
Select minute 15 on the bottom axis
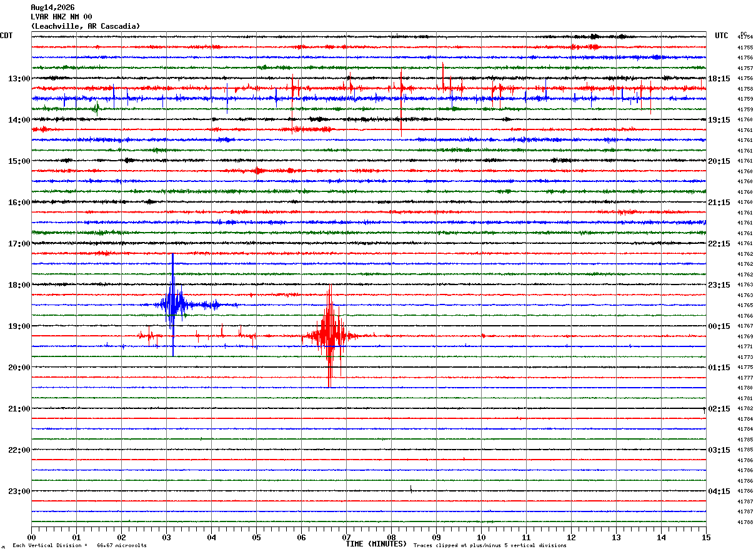pyautogui.click(x=706, y=537)
